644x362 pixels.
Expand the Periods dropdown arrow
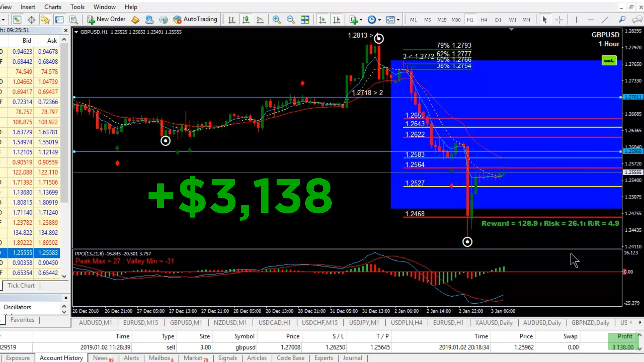[379, 20]
